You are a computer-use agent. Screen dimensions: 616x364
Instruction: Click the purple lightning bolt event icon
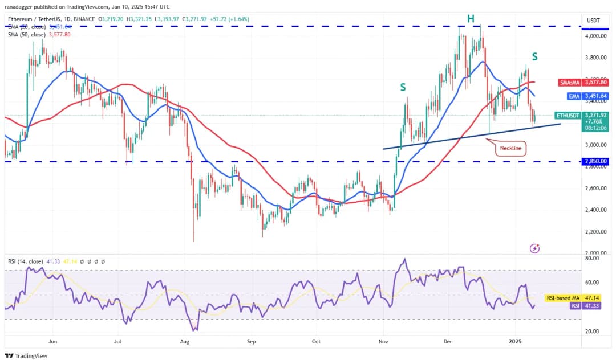click(x=534, y=248)
